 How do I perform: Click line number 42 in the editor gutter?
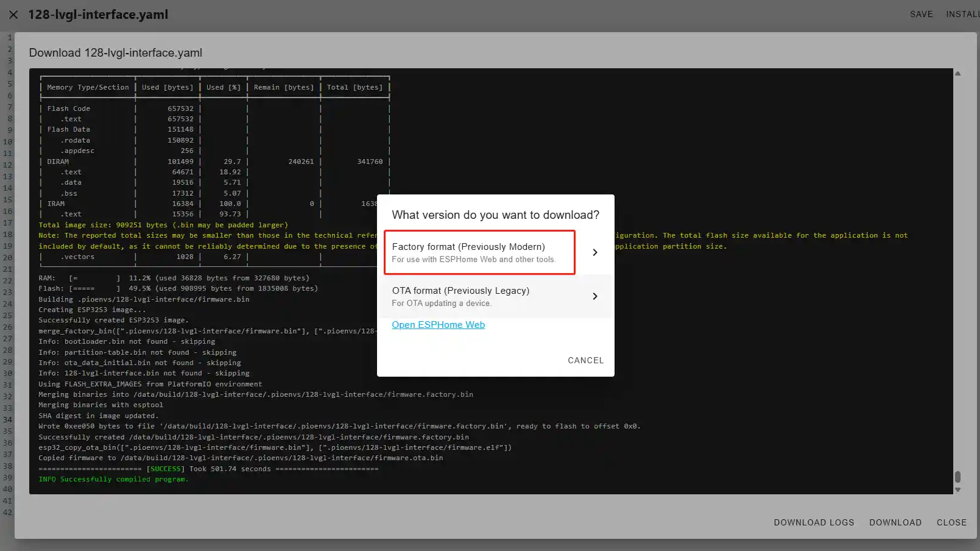[x=7, y=512]
